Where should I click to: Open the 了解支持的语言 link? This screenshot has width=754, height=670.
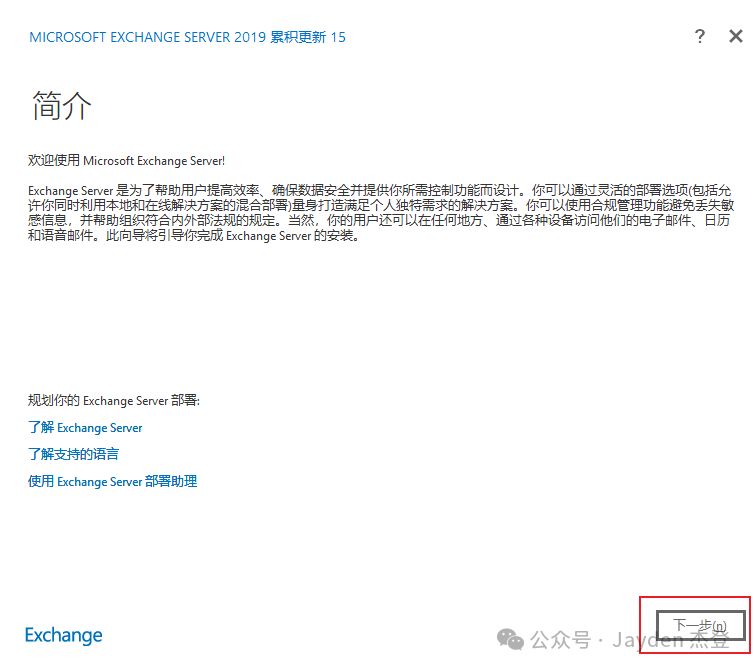[x=73, y=455]
